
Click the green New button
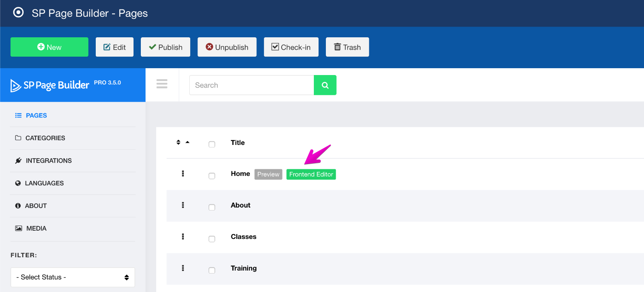tap(49, 47)
